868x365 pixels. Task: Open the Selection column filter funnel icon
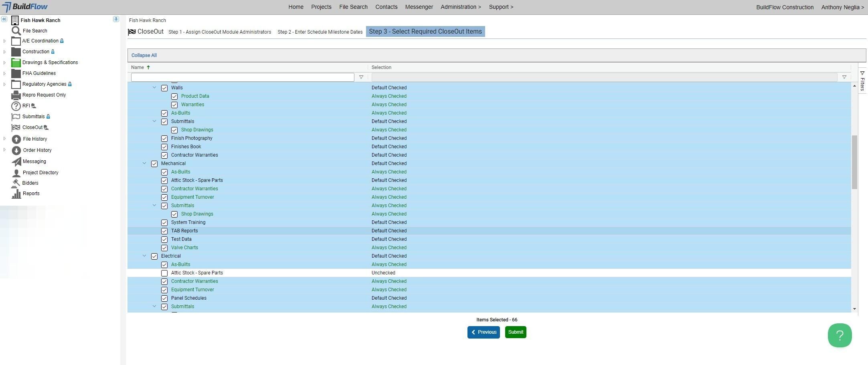844,77
